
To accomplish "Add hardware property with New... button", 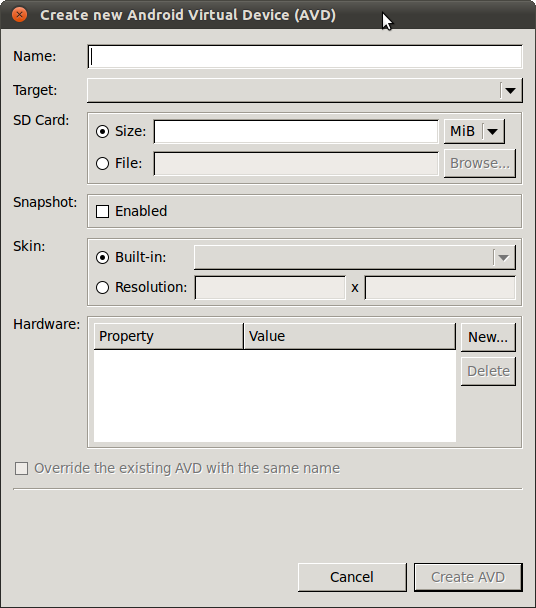I will click(488, 337).
